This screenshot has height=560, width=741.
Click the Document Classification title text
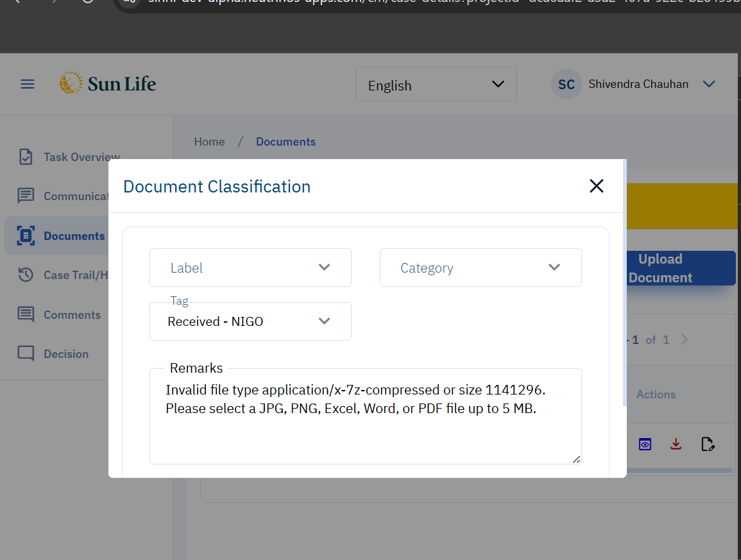pos(217,187)
